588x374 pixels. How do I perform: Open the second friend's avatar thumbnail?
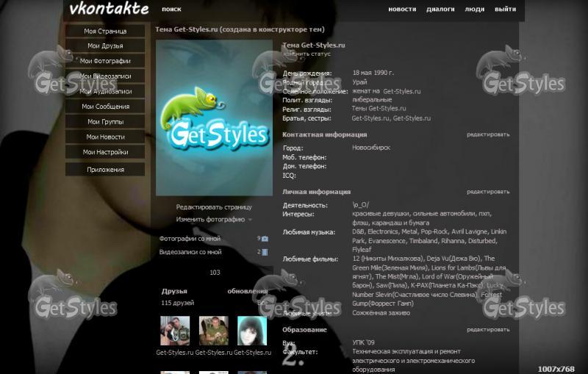[x=213, y=331]
